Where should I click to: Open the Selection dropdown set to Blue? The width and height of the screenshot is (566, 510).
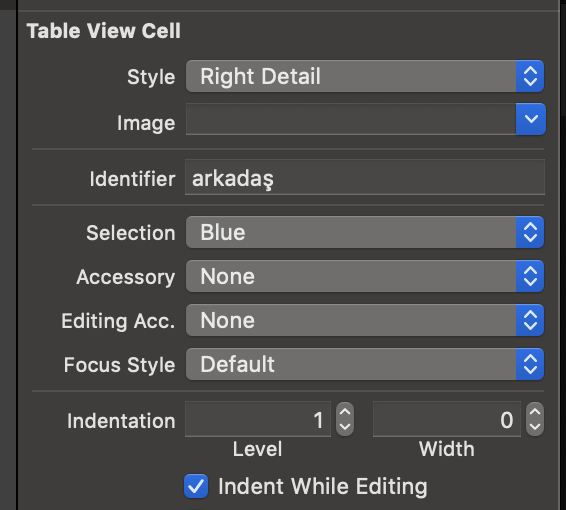pyautogui.click(x=365, y=232)
